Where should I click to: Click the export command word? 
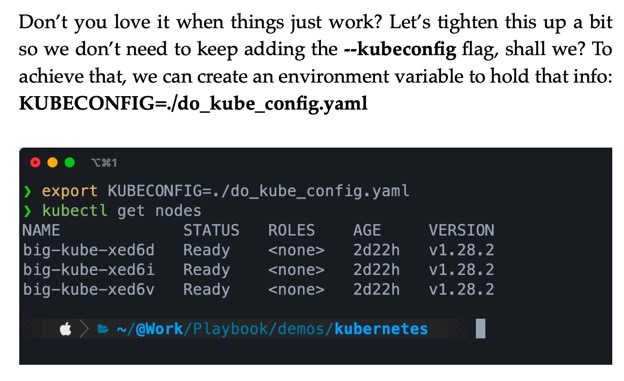click(x=70, y=191)
